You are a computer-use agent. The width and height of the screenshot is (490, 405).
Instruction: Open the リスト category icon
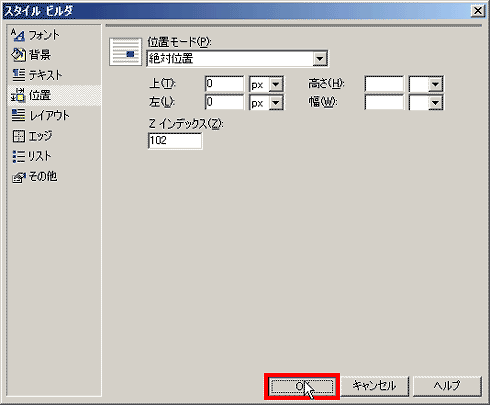point(18,156)
